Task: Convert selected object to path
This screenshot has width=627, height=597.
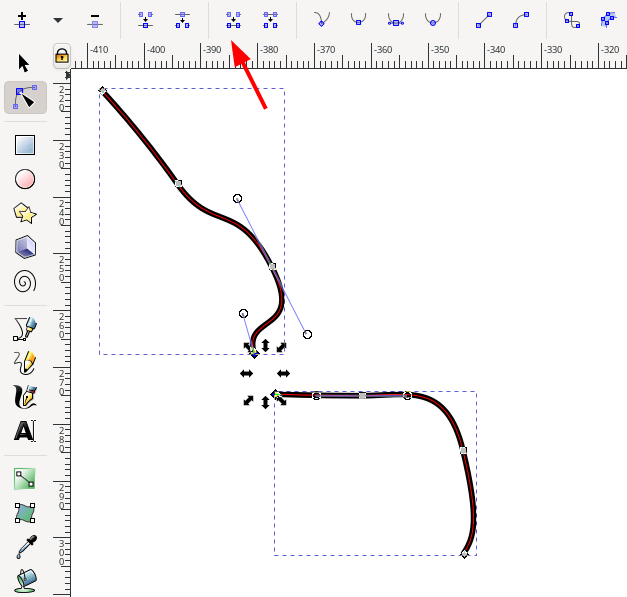Action: click(x=571, y=19)
